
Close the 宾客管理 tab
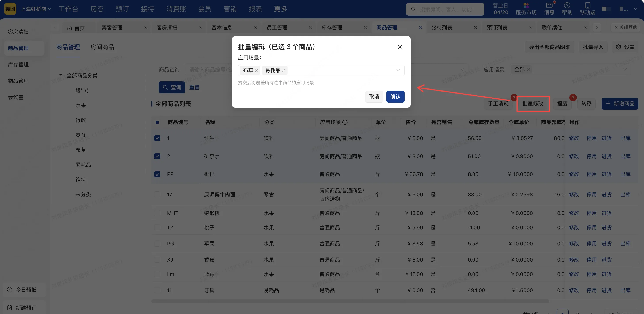[x=146, y=27]
